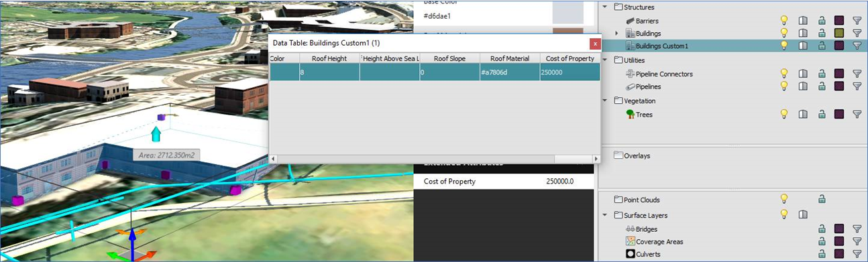Open the filter for Barriers layer

point(857,21)
